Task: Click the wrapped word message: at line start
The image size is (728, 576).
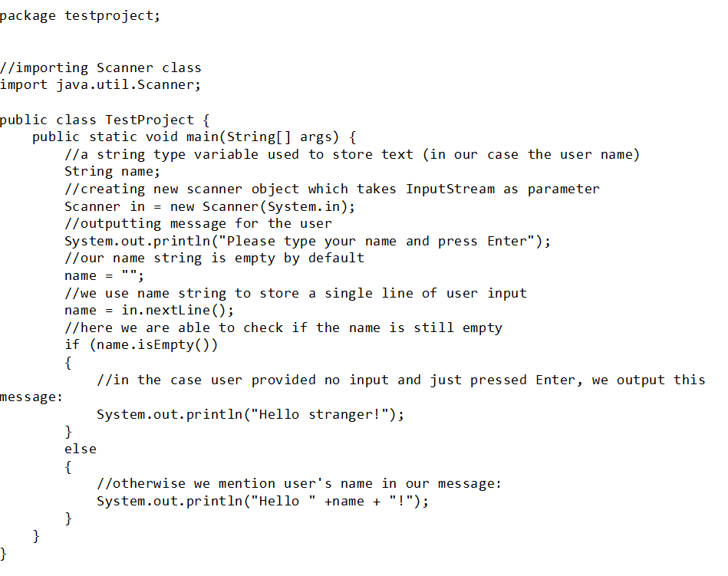Action: pos(31,398)
